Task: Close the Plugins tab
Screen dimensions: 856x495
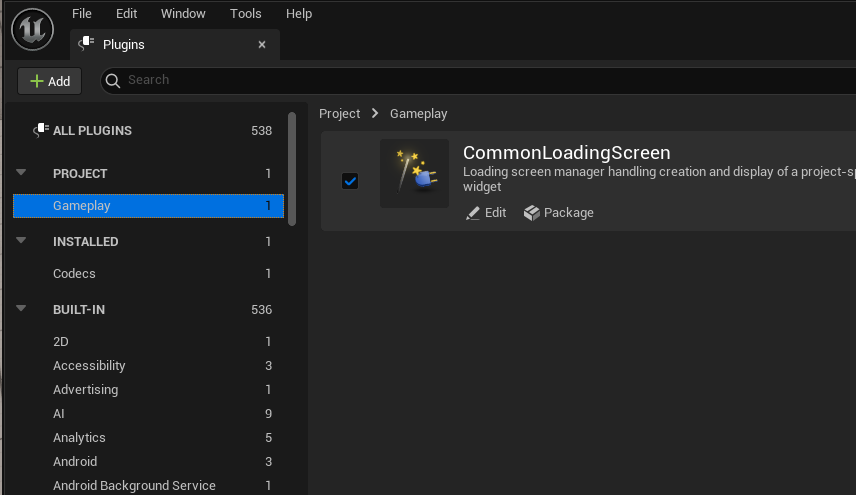Action: point(262,45)
